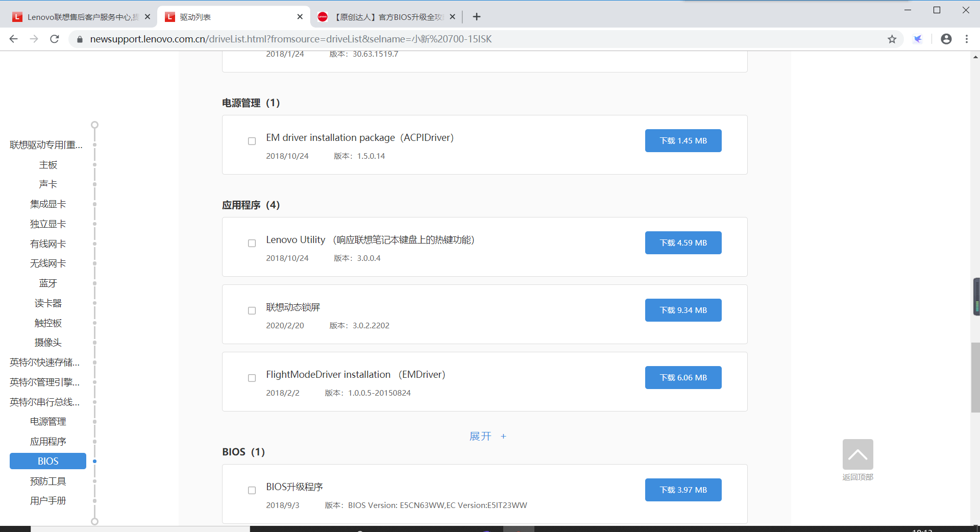Open 电源管理 sidebar item
Screen dimensions: 980x532
pyautogui.click(x=48, y=422)
